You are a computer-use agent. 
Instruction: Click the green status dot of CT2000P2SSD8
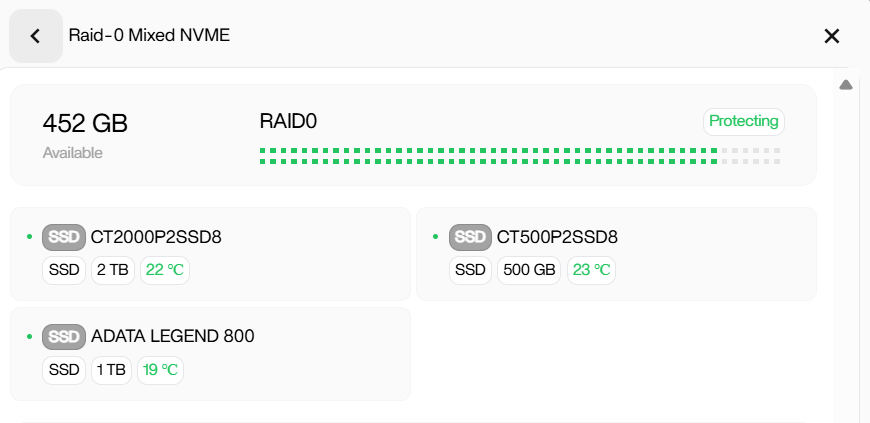coord(29,237)
